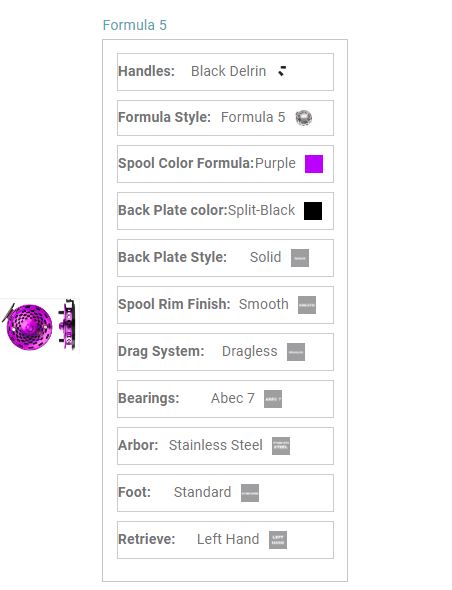
Task: Click the Split-Black value text
Action: (x=262, y=210)
